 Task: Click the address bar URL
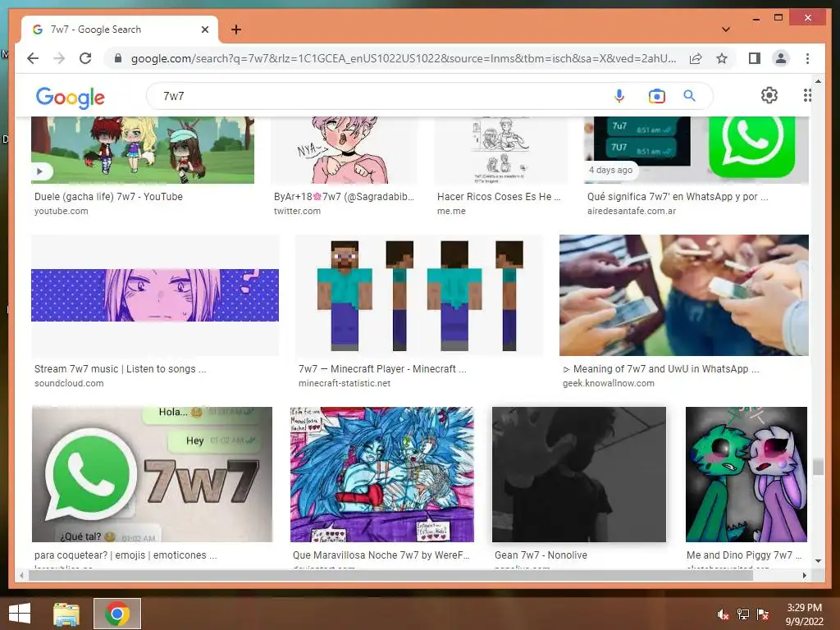[x=403, y=58]
